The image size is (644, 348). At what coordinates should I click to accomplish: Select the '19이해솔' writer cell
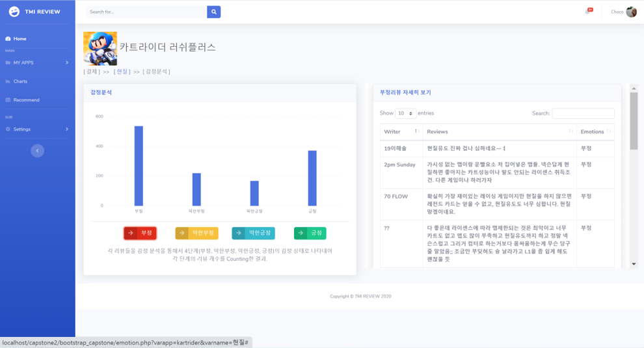pyautogui.click(x=401, y=149)
